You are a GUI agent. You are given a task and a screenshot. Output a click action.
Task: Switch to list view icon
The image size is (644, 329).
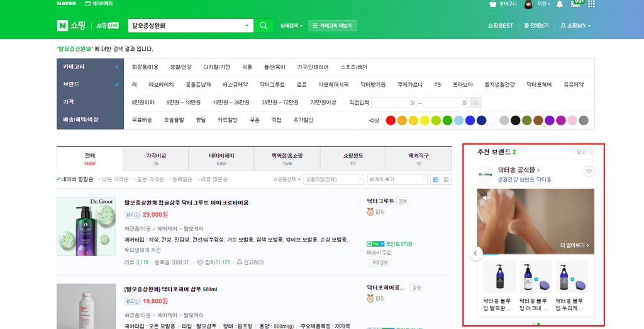click(x=436, y=179)
